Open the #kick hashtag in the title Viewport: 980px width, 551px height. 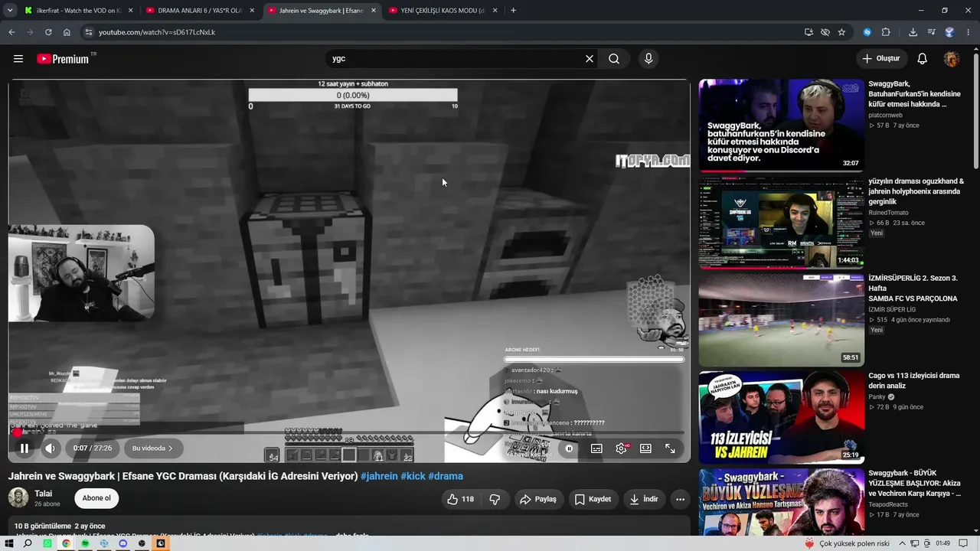(413, 476)
